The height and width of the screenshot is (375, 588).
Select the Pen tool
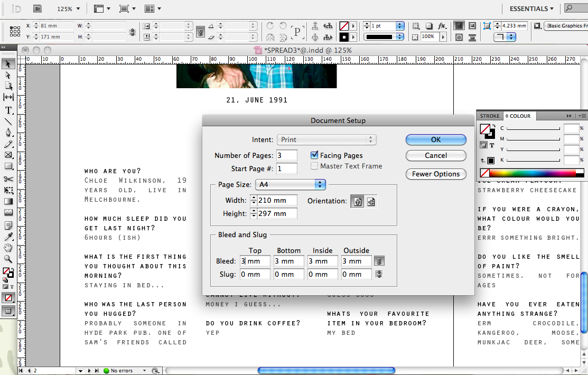point(7,134)
